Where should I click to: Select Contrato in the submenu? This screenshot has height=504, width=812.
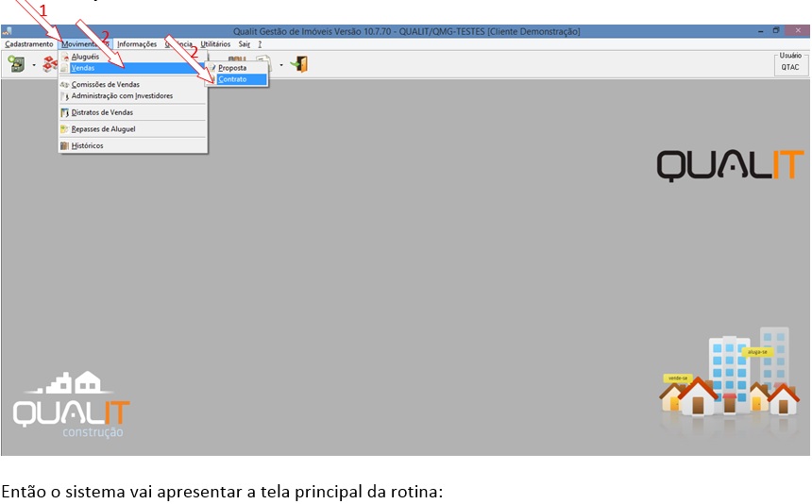click(x=238, y=79)
